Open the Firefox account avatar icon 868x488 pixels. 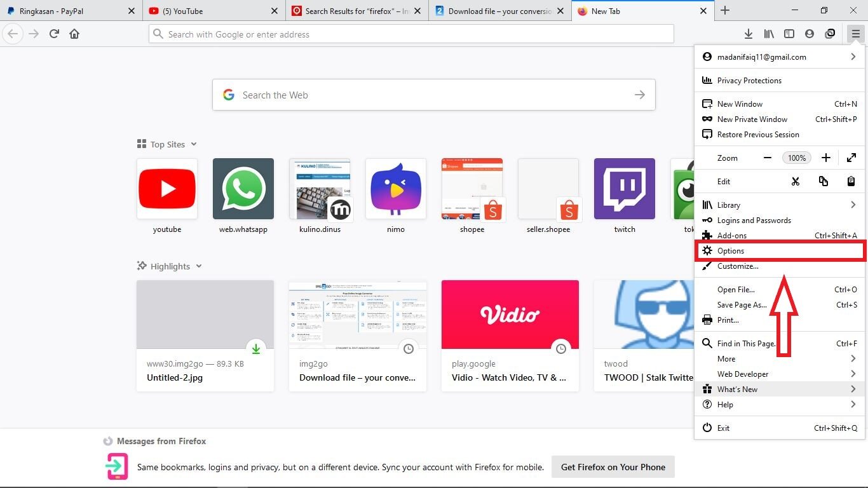pyautogui.click(x=810, y=34)
